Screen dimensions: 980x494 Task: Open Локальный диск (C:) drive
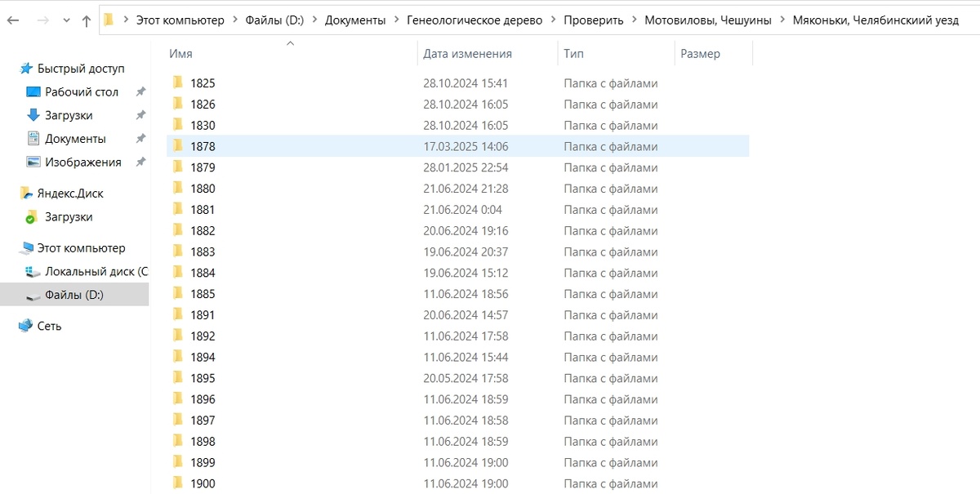96,271
